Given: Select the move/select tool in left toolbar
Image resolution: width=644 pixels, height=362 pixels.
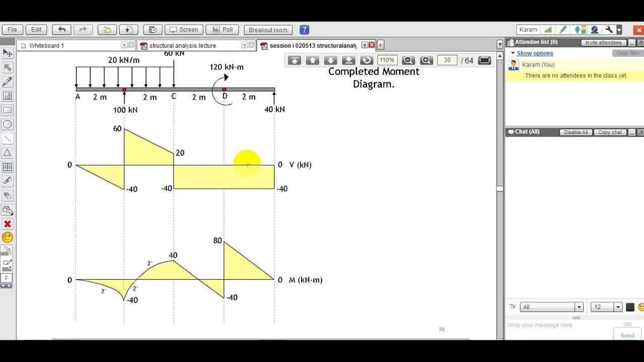Looking at the screenshot, I should coord(8,53).
